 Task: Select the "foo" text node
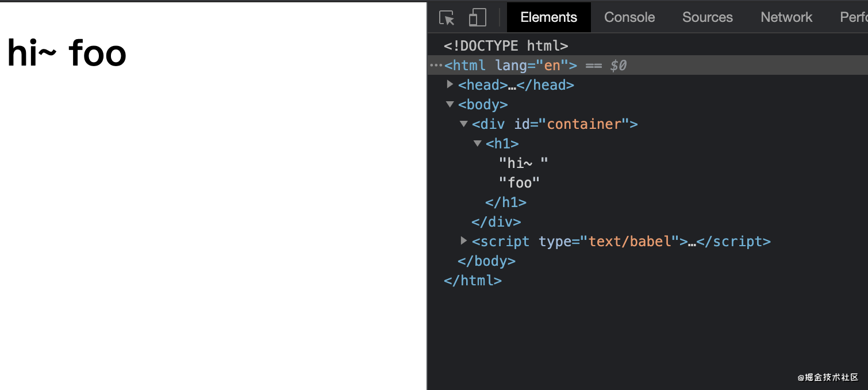(x=520, y=183)
